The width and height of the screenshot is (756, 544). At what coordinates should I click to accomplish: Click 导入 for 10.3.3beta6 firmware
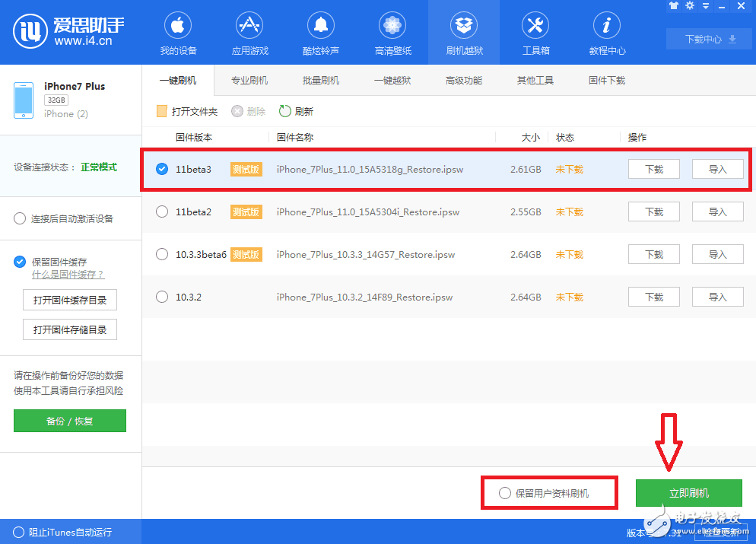pos(717,254)
